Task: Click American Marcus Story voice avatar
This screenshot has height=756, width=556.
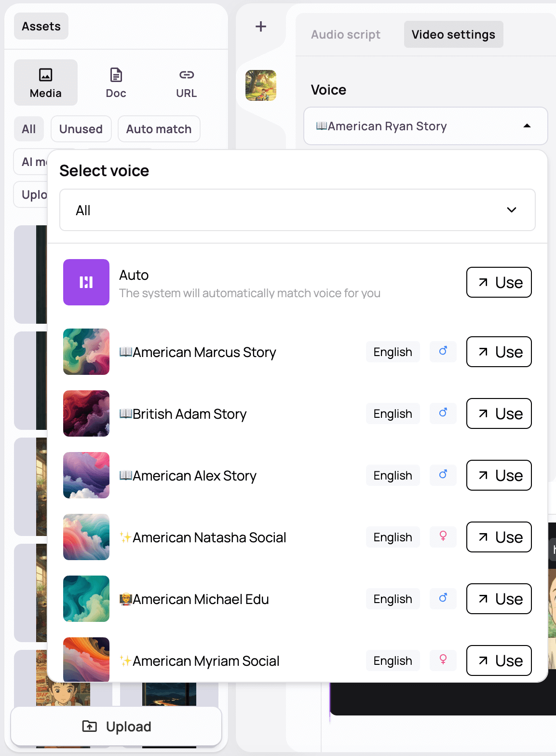Action: coord(86,352)
